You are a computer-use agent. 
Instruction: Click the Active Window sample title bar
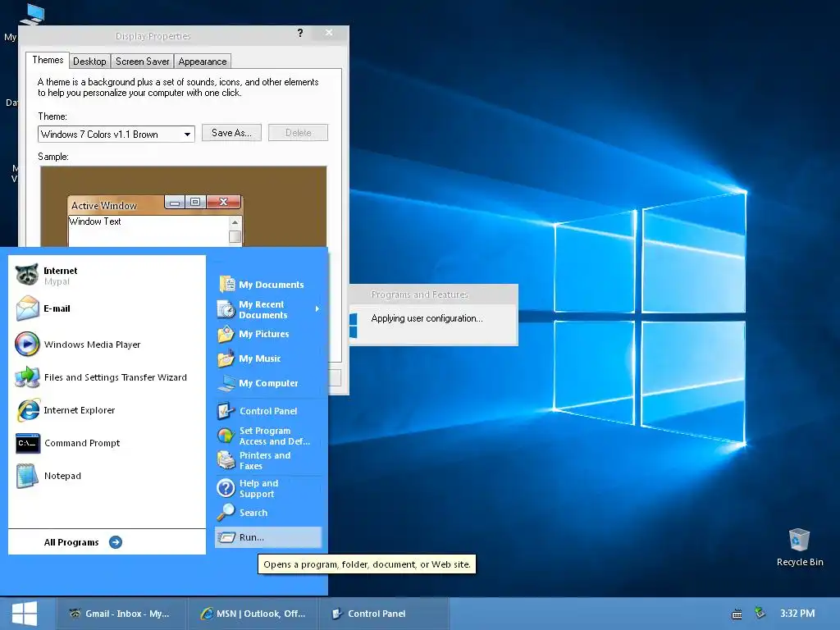155,204
